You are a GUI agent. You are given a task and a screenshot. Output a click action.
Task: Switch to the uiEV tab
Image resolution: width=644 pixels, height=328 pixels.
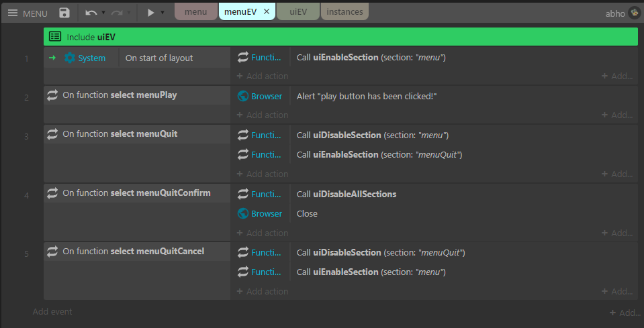tap(298, 12)
